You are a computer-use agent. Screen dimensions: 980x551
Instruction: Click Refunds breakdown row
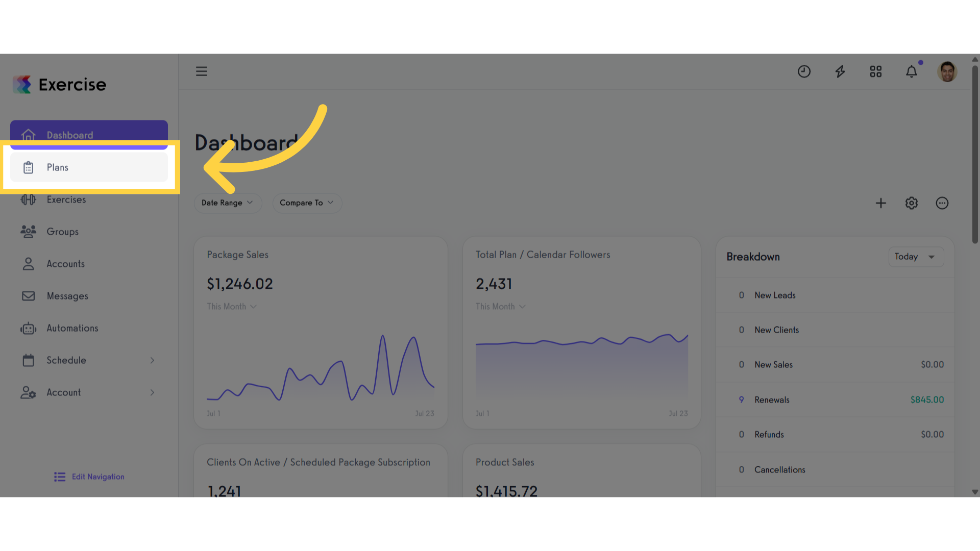(x=835, y=435)
